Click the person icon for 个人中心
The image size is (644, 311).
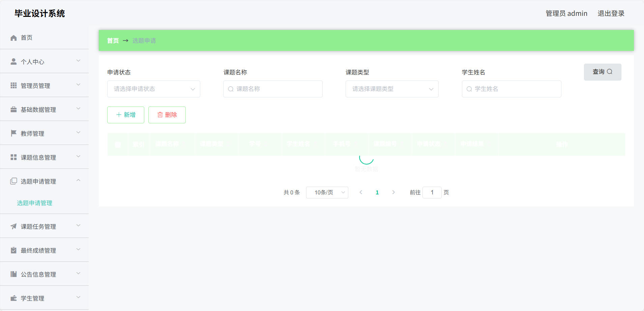13,62
